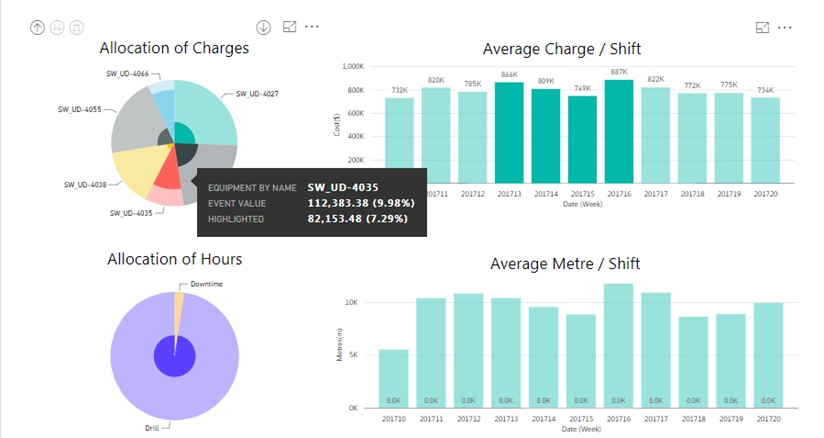Image resolution: width=824 pixels, height=438 pixels.
Task: Toggle drill down mode arrow icon
Action: pos(263,27)
